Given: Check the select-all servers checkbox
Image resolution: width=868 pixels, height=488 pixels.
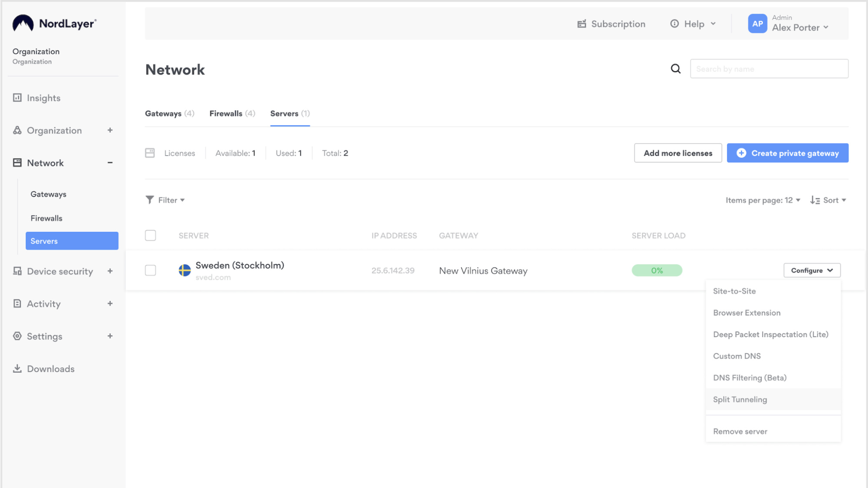Looking at the screenshot, I should (150, 236).
